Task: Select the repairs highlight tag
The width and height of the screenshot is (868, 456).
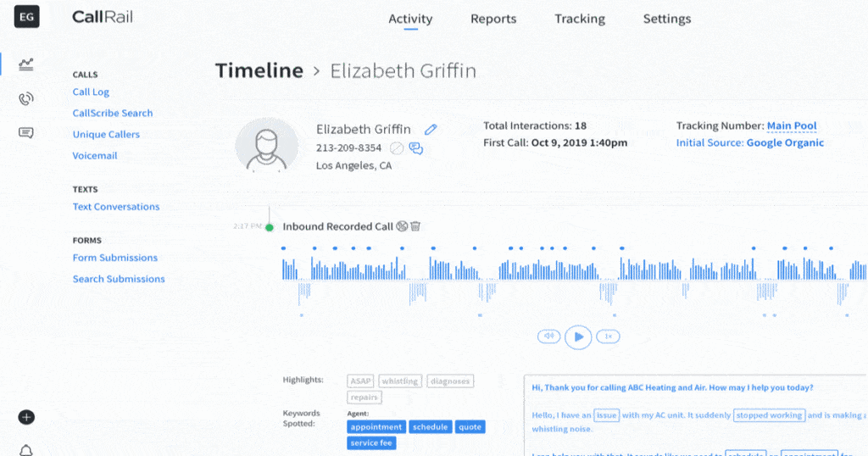Action: coord(364,398)
